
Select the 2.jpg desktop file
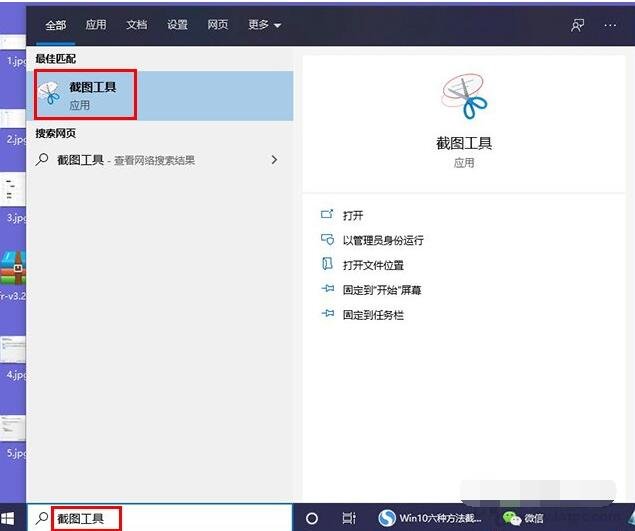tap(14, 128)
